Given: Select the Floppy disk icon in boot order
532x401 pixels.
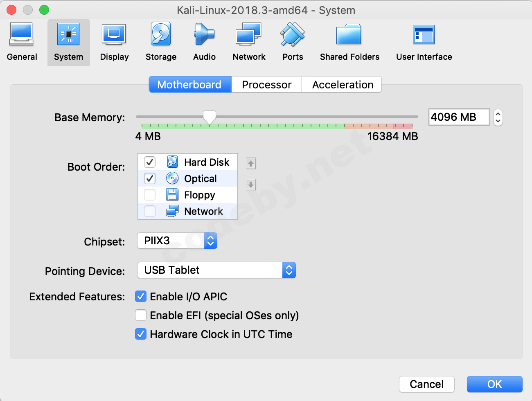Looking at the screenshot, I should [x=172, y=195].
